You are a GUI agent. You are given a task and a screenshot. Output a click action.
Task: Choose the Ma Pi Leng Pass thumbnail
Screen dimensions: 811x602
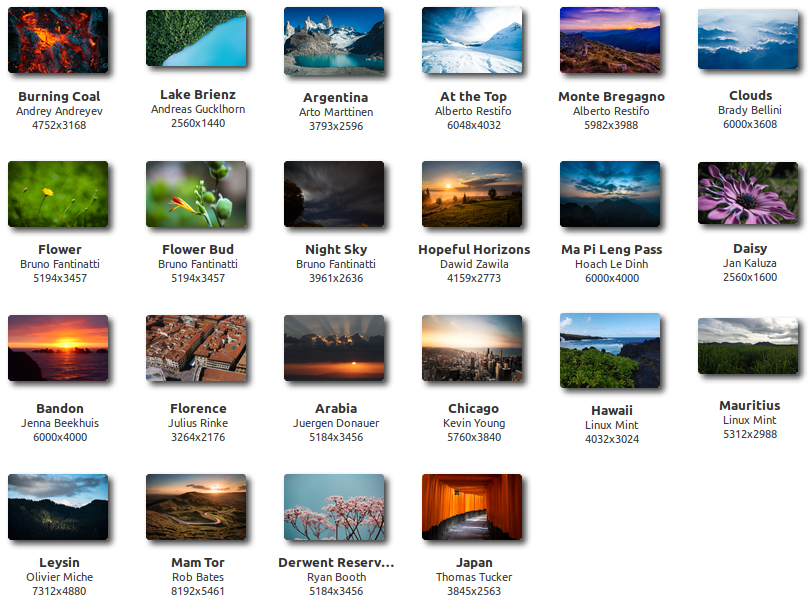tap(610, 194)
